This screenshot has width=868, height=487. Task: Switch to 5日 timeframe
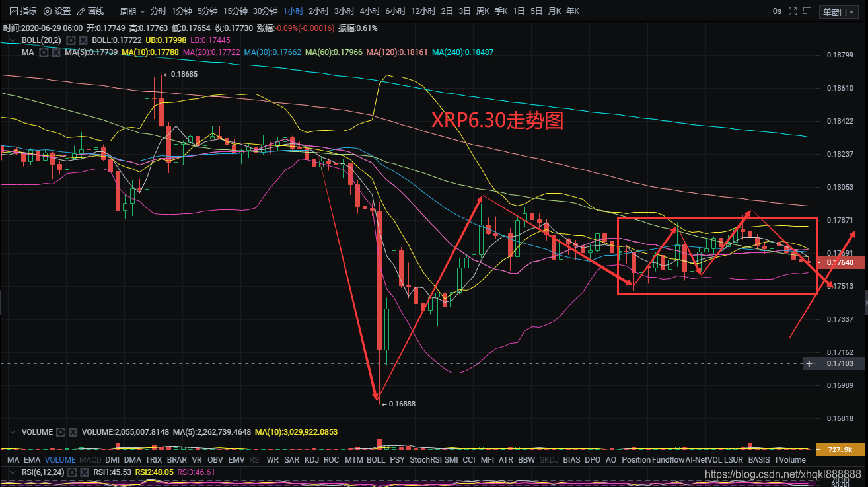pyautogui.click(x=536, y=11)
